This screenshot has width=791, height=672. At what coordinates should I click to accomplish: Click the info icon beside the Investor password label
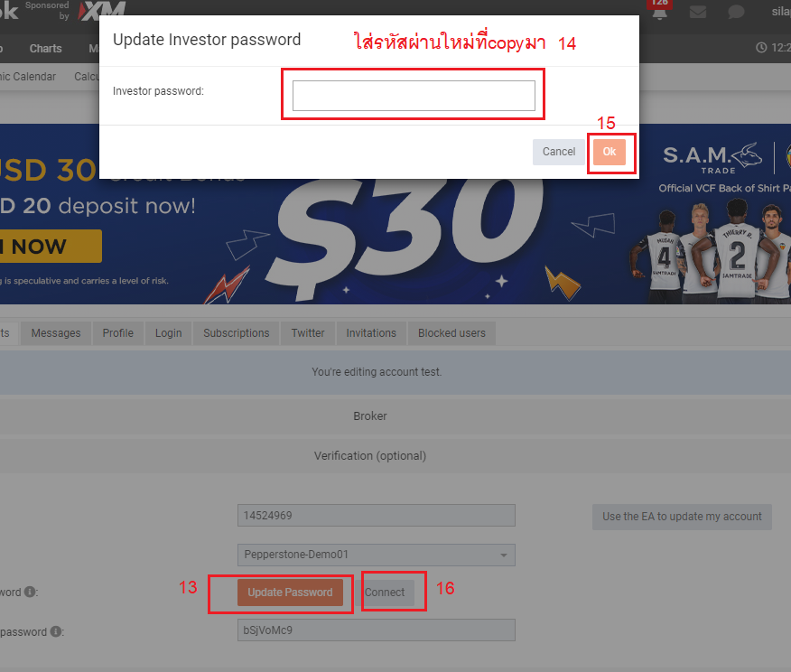[x=56, y=631]
